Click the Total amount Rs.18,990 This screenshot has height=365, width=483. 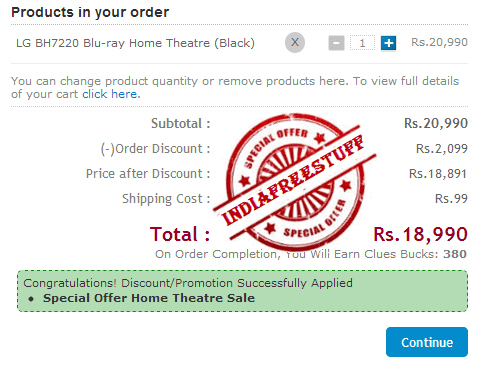tap(420, 234)
